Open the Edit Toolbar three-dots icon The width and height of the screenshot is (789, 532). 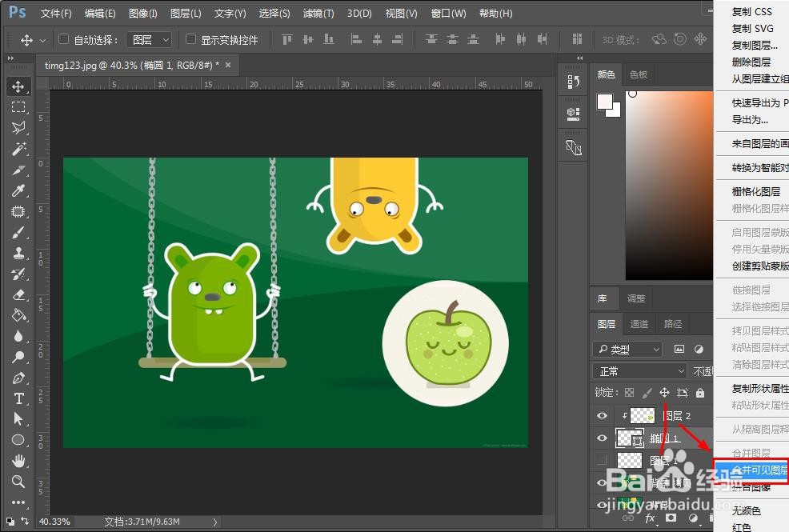coord(18,502)
